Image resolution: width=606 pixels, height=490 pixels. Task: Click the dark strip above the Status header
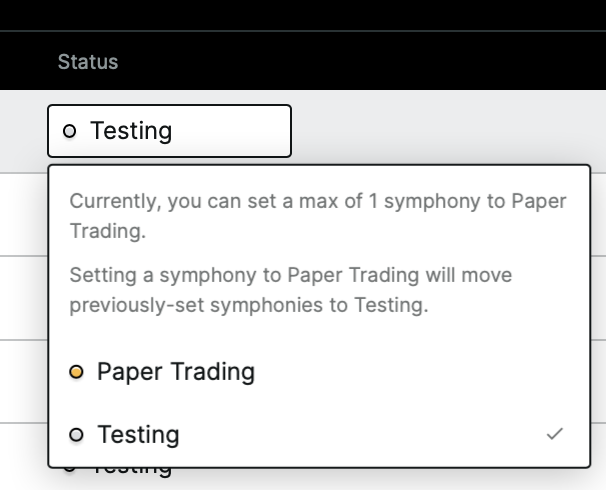[x=300, y=15]
